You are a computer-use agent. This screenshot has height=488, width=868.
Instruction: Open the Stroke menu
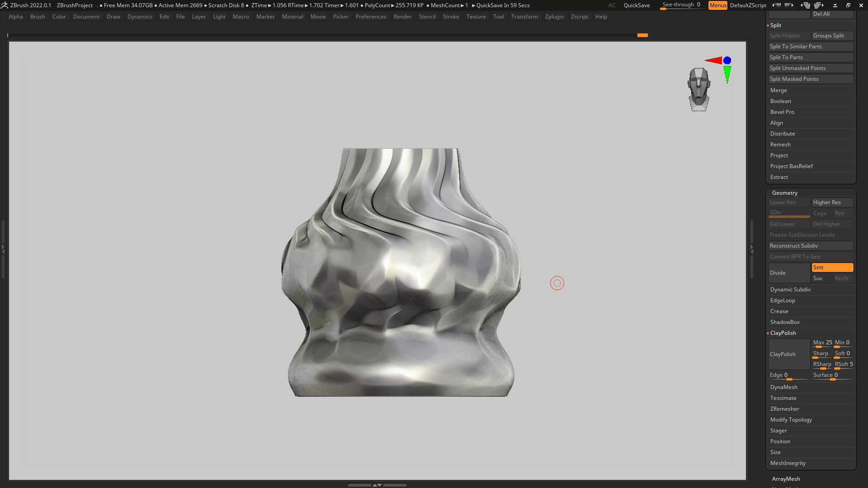451,17
